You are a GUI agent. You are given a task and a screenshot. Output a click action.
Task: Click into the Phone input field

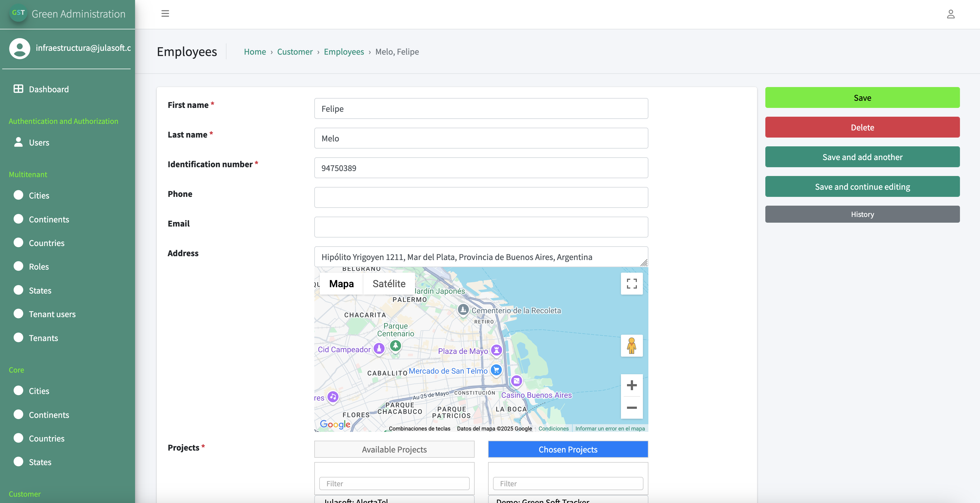481,197
